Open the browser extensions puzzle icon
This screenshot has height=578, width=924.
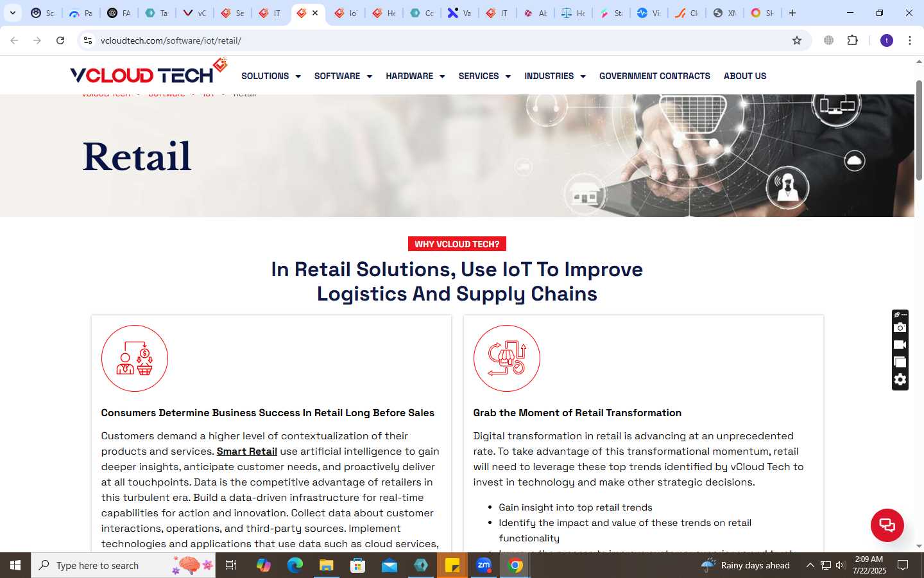(852, 40)
